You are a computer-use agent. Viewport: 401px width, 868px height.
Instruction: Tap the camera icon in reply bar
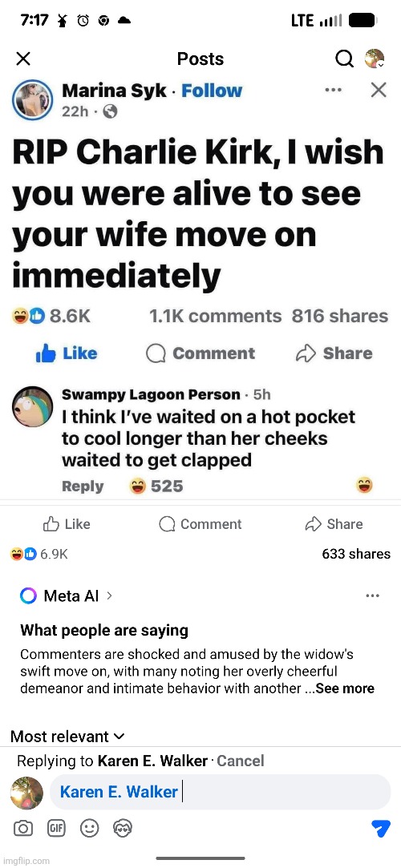[23, 828]
